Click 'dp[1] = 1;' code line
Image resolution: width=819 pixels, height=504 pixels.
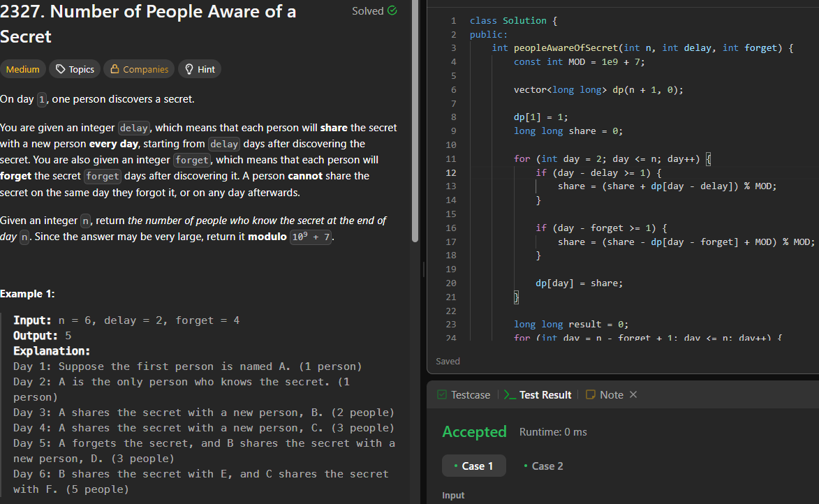[x=540, y=117]
